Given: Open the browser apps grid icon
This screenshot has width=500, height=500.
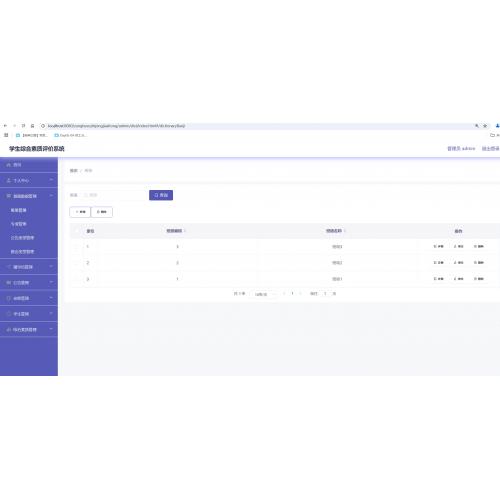Looking at the screenshot, I should pos(6,135).
